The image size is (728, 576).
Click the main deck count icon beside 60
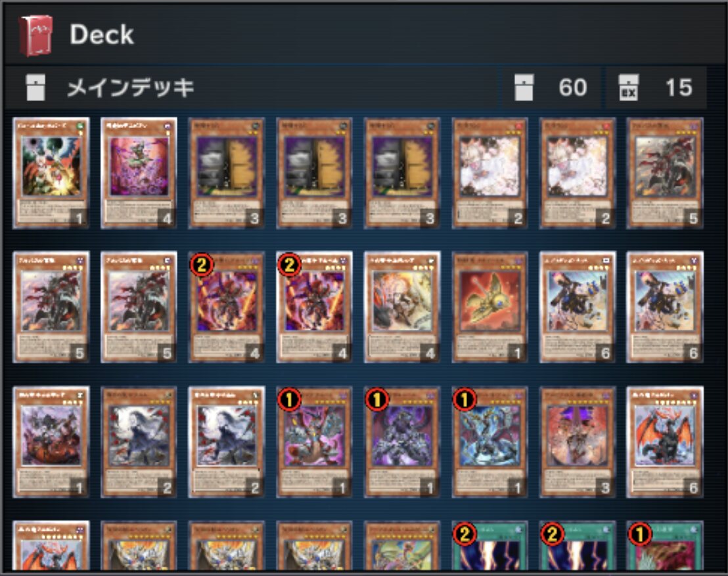coord(524,87)
